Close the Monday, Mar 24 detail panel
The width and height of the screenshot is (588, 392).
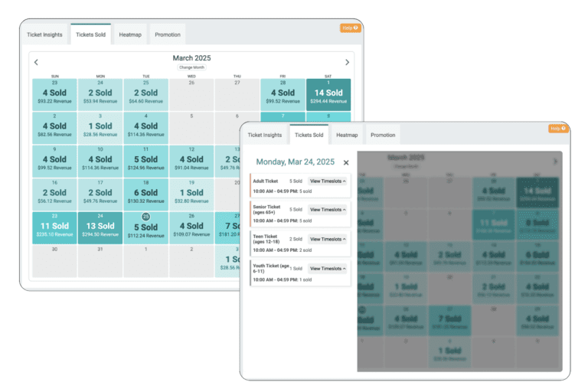click(x=346, y=162)
